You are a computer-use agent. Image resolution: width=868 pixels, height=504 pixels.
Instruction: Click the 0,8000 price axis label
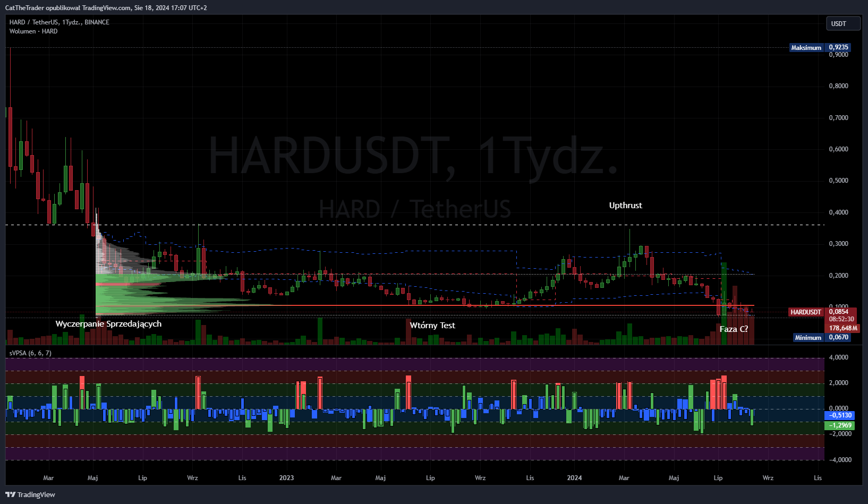pos(839,86)
